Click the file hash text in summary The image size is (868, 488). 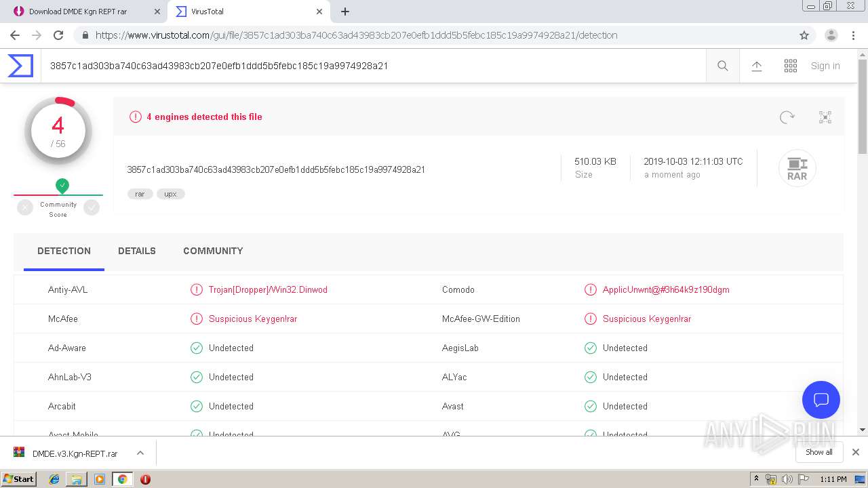click(276, 169)
